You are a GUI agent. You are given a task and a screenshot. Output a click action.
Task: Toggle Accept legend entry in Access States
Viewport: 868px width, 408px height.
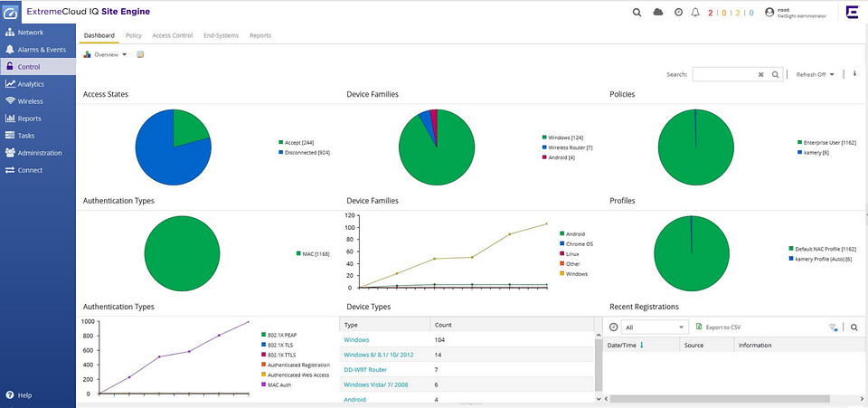tap(298, 142)
